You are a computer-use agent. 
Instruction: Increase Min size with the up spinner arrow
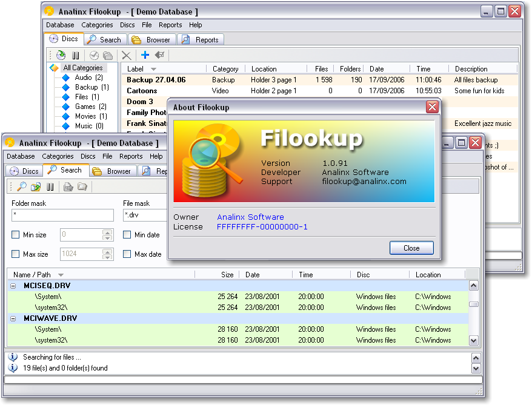click(107, 232)
